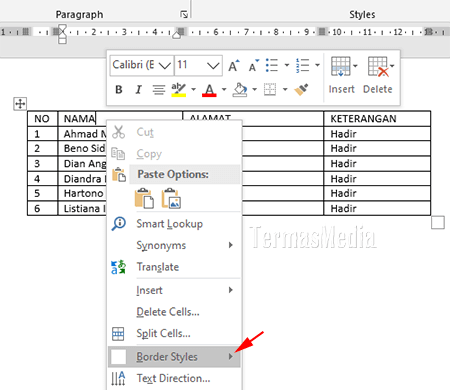Choose Translate in context menu
Viewport: 450px width, 390px height.
tap(174, 267)
